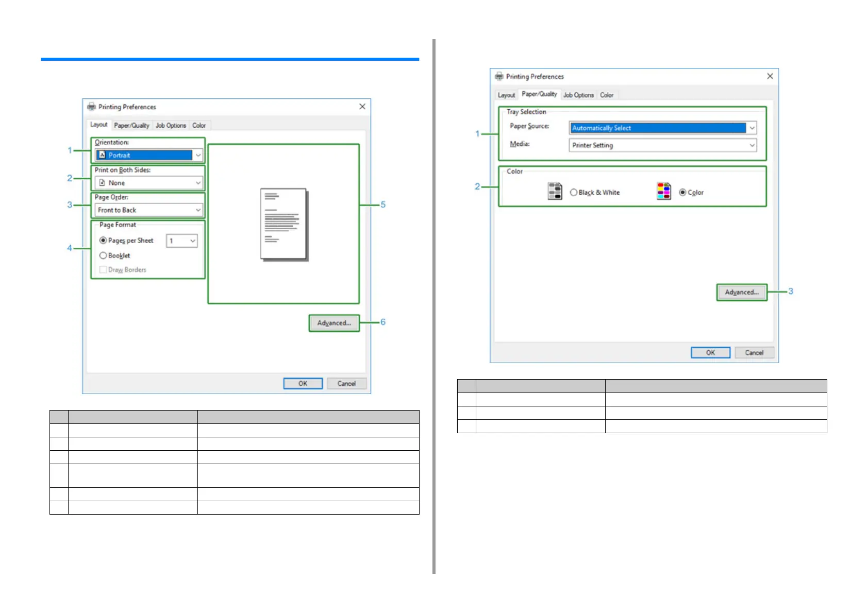868x613 pixels.
Task: Click the 'Paper Source:' label
Action: pyautogui.click(x=530, y=126)
